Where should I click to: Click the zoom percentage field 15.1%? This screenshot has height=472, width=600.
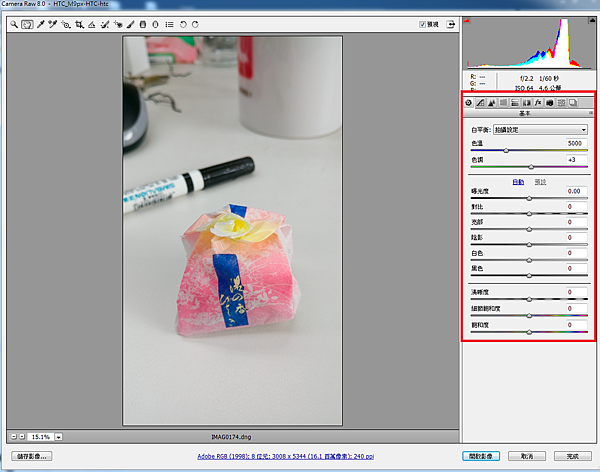(41, 437)
